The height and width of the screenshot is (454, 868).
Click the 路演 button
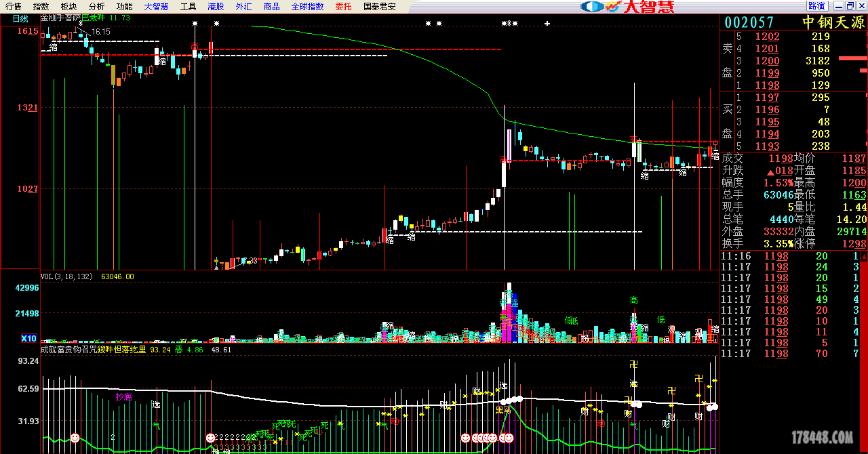coord(817,7)
